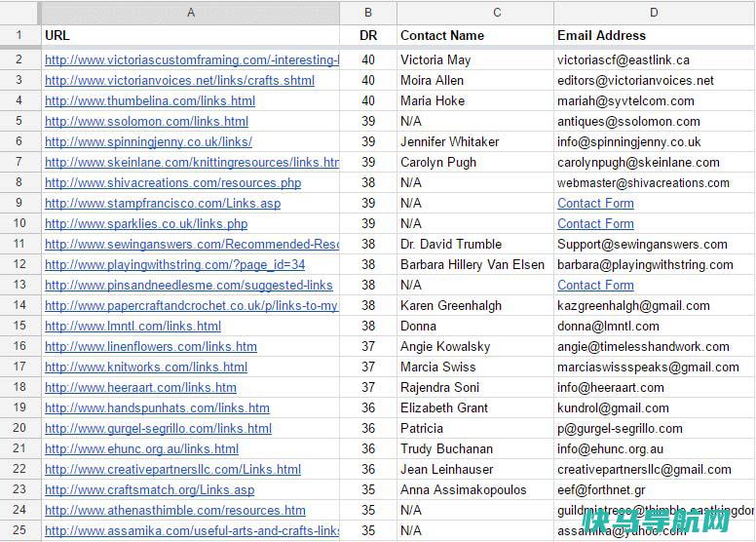The image size is (756, 542).
Task: Open the thumbelina.com links URL
Action: coord(150,100)
